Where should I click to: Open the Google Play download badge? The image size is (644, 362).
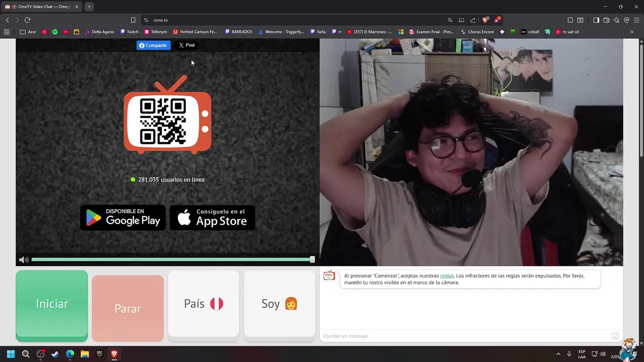[x=123, y=217]
